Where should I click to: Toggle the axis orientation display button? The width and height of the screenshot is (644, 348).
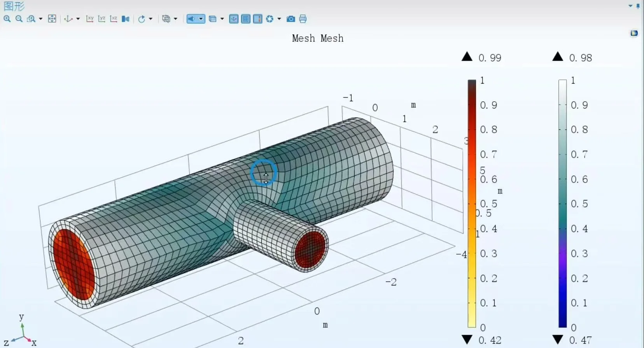click(x=234, y=19)
